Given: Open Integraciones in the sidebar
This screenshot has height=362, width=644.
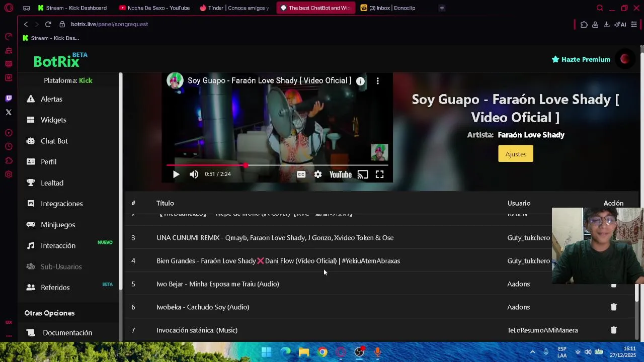Looking at the screenshot, I should 61,204.
